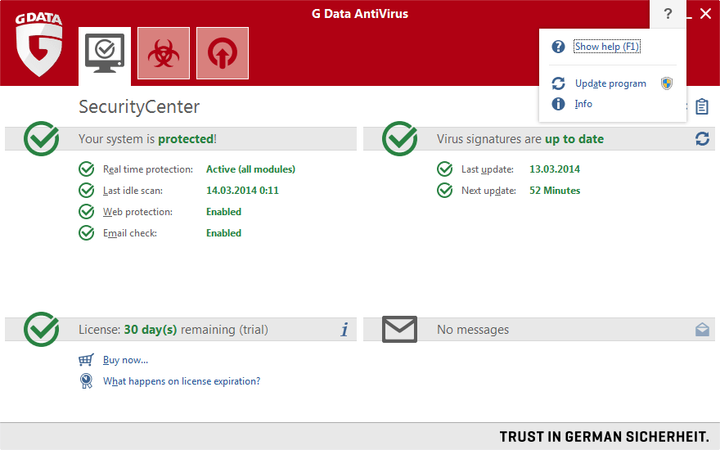720x450 pixels.
Task: Close the G Data AntiVirus window
Action: point(706,14)
